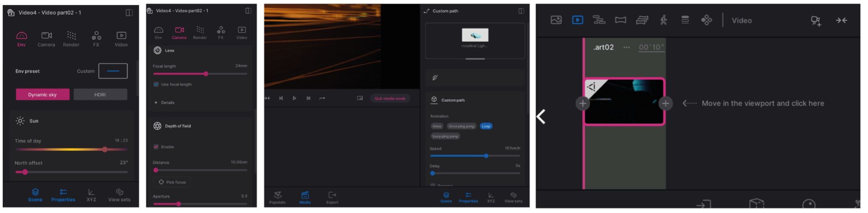Switch to the Render tab in left panel
Viewport: 868px width, 213px height.
(x=71, y=39)
